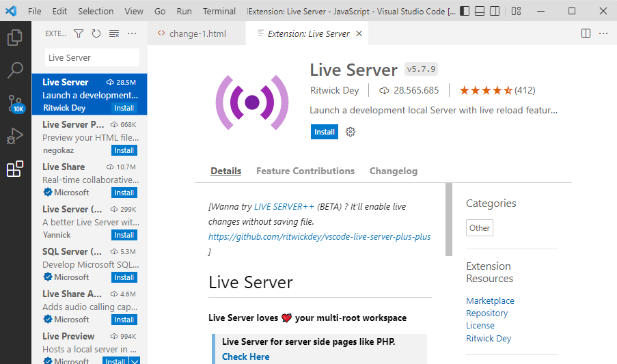The image size is (617, 364).
Task: Open Live Preview install dropdown arrow
Action: pos(135,361)
